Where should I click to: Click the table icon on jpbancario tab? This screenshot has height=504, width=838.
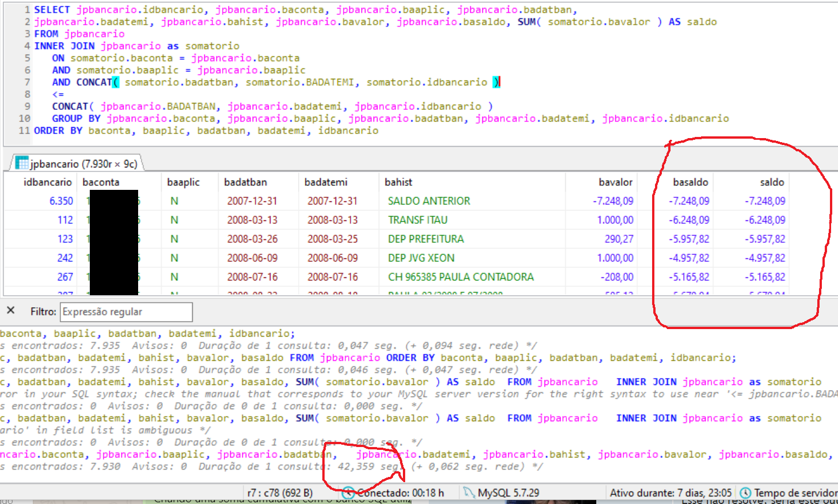click(22, 163)
